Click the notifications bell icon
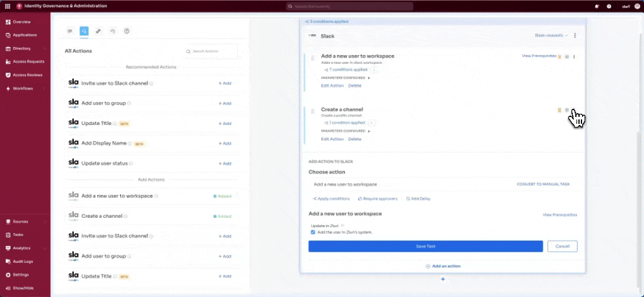Image resolution: width=644 pixels, height=297 pixels. click(x=597, y=6)
